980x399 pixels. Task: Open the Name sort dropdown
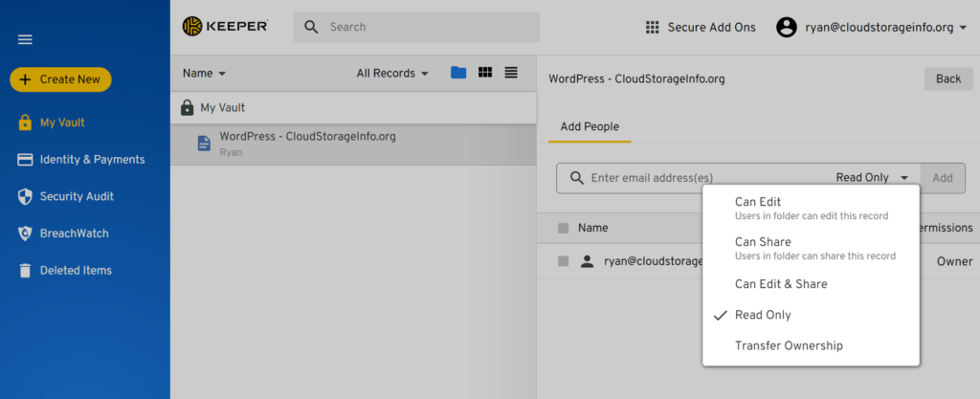(x=205, y=73)
